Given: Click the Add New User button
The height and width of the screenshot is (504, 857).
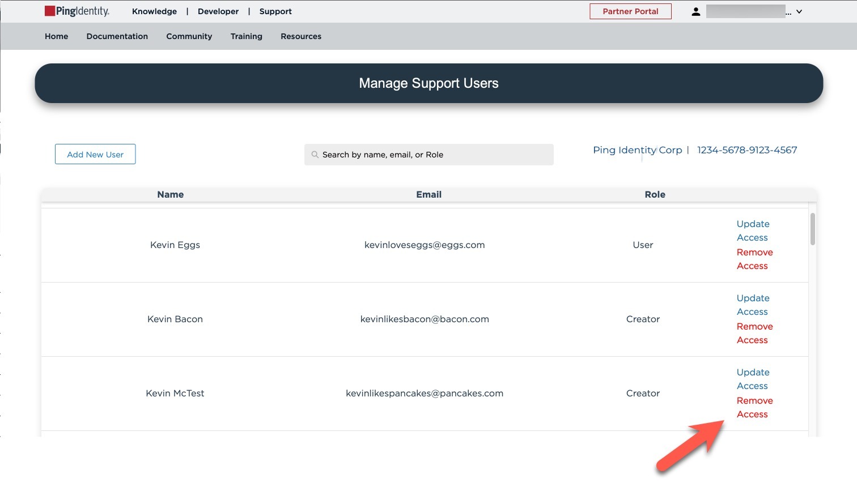Looking at the screenshot, I should [95, 154].
